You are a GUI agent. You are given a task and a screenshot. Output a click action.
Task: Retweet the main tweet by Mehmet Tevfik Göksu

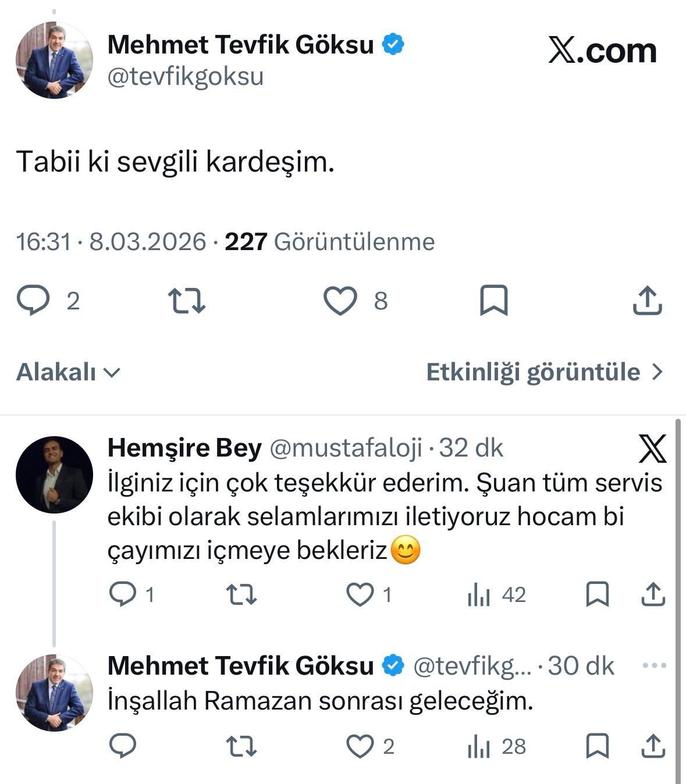click(186, 301)
